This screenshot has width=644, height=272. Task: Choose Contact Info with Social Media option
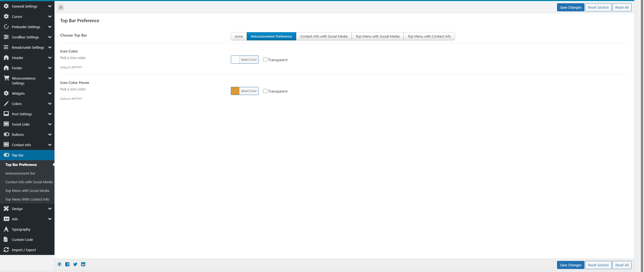[x=323, y=36]
